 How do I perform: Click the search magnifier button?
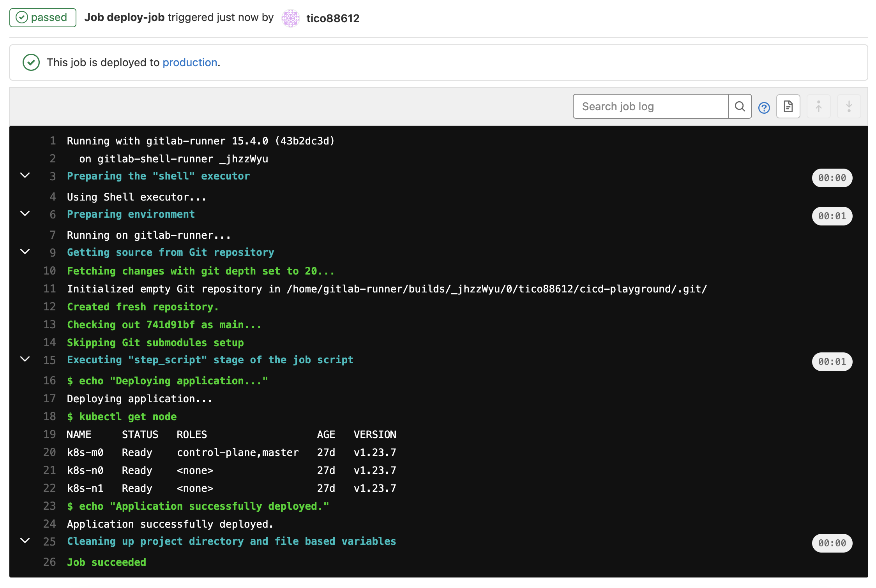click(x=739, y=106)
